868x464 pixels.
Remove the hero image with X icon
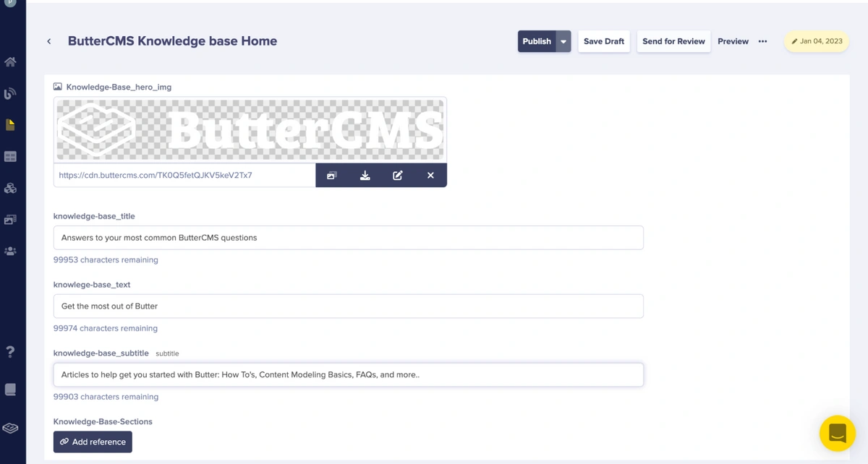pos(430,176)
